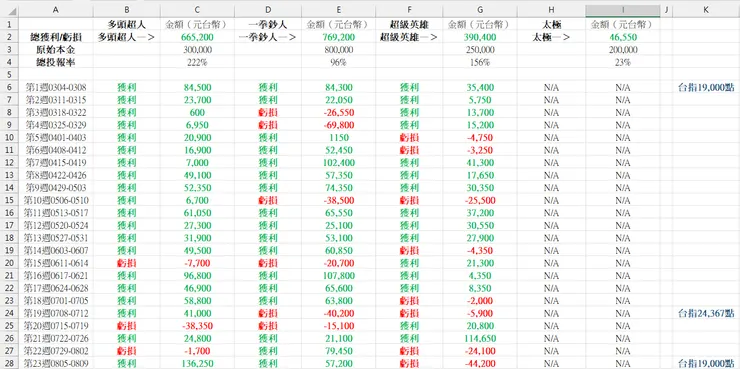Click cell with value 107,800
740x369 pixels.
point(339,275)
